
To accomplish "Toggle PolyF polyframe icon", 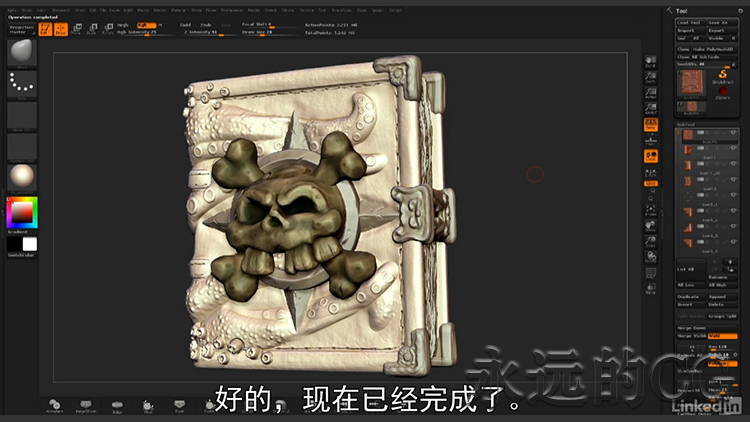I will click(651, 273).
